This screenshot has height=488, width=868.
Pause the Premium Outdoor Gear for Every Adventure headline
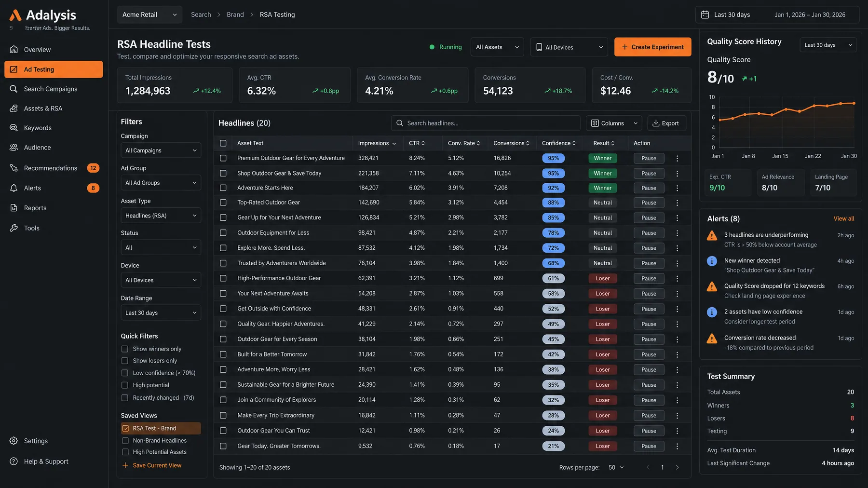(649, 158)
